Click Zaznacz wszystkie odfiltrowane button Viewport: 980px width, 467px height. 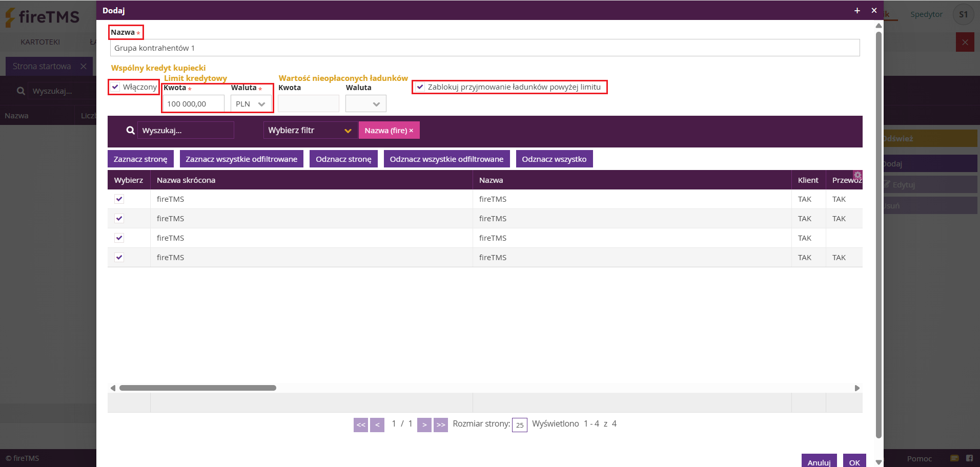click(241, 159)
